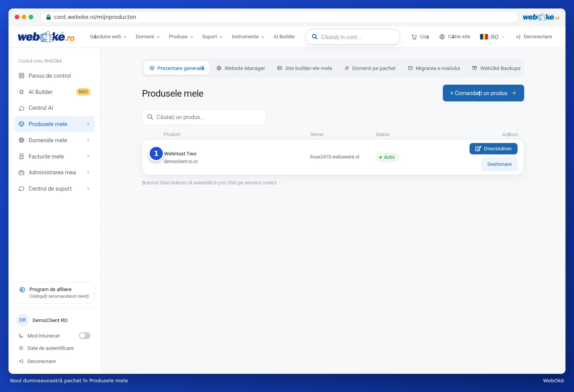Expand Facturile mele sidebar chevron
This screenshot has width=574, height=392.
pos(88,157)
